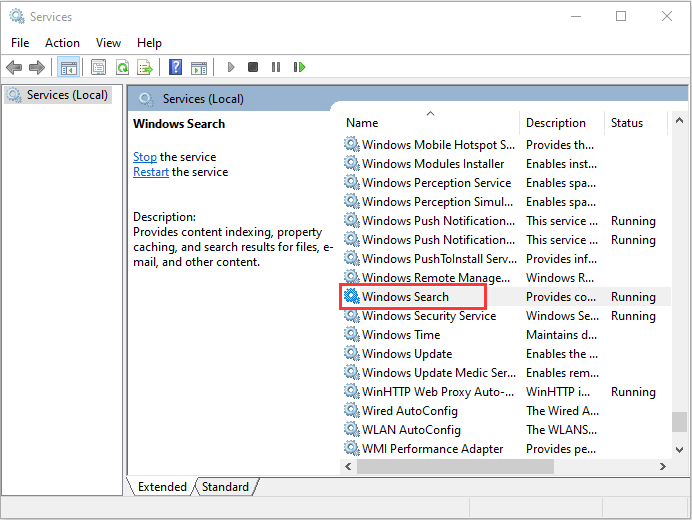Viewport: 692px width, 520px height.
Task: Select Windows Modules Installer name
Action: coord(433,164)
